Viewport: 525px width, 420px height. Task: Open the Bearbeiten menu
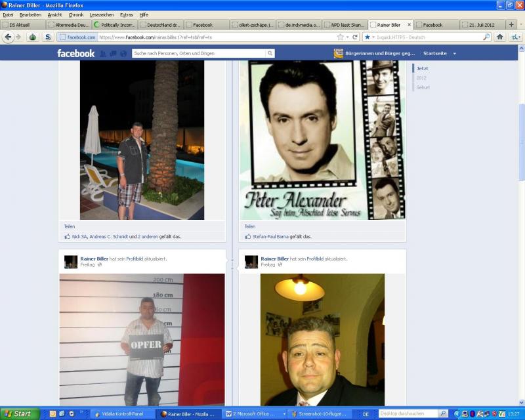30,14
